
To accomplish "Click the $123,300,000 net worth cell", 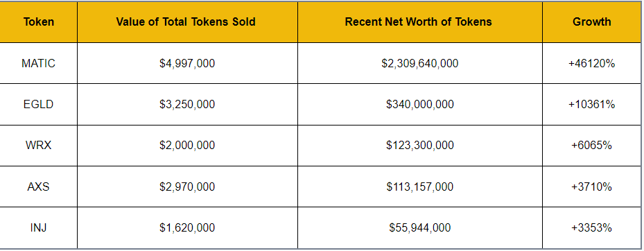I will click(420, 146).
